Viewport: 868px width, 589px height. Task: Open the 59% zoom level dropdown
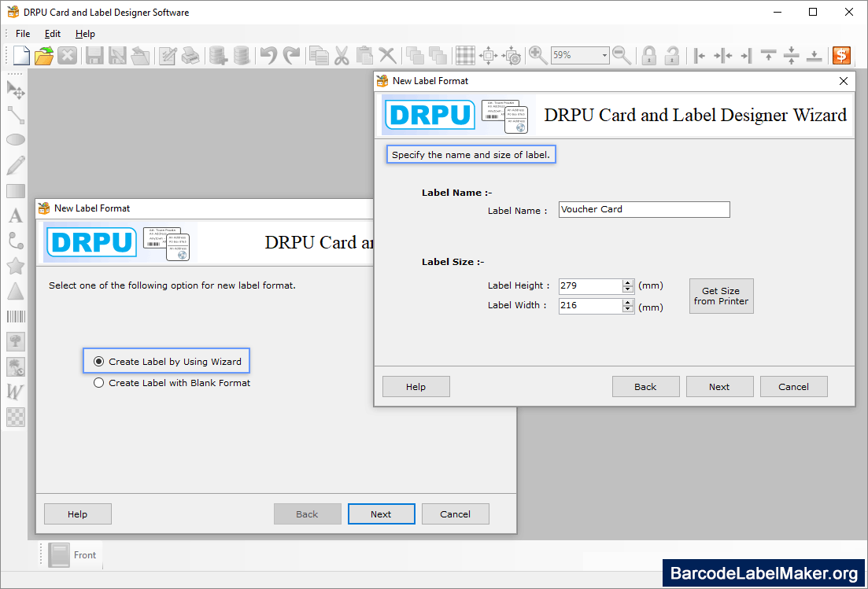click(x=604, y=55)
